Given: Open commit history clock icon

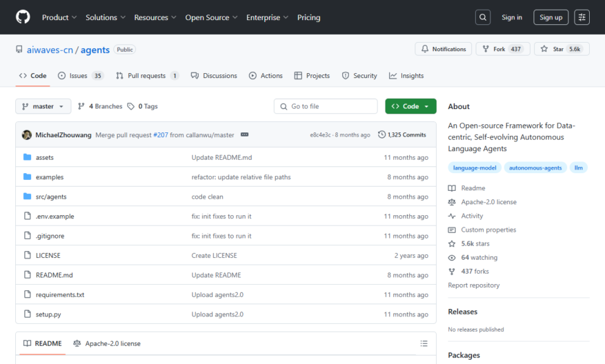Looking at the screenshot, I should pos(381,134).
